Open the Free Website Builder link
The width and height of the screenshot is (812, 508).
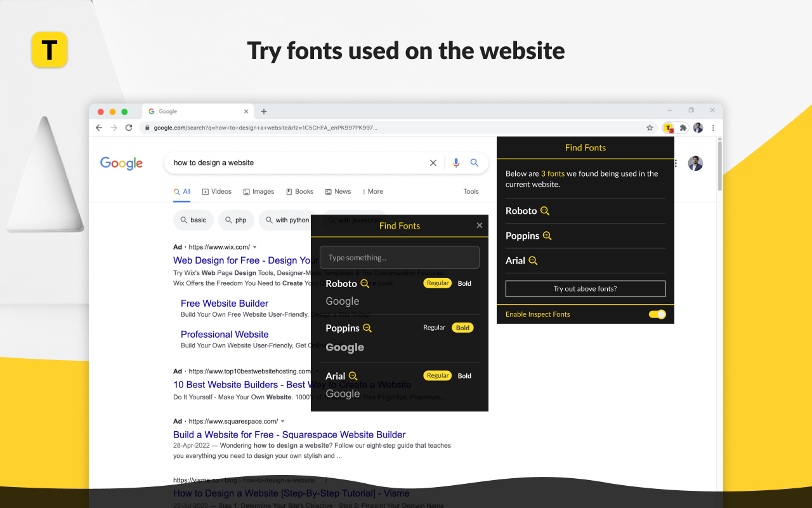225,304
